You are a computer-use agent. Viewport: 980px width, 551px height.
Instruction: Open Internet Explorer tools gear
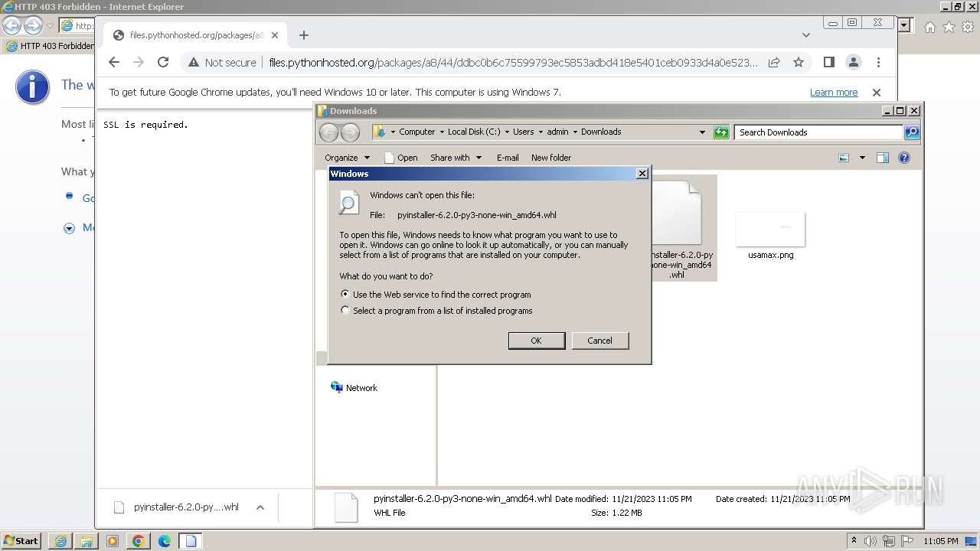point(968,27)
